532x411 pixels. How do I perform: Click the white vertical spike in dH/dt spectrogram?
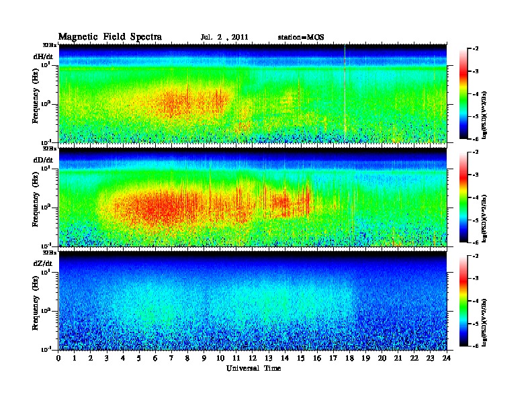point(345,93)
